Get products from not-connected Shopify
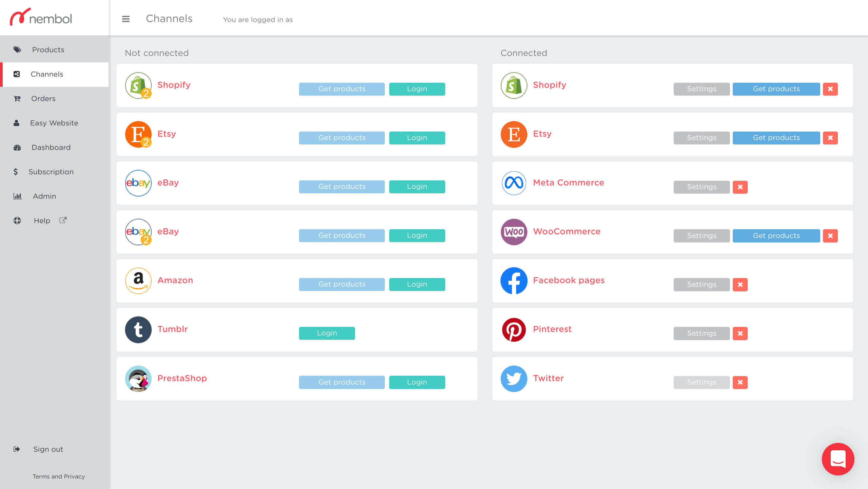The height and width of the screenshot is (489, 868). [x=342, y=89]
